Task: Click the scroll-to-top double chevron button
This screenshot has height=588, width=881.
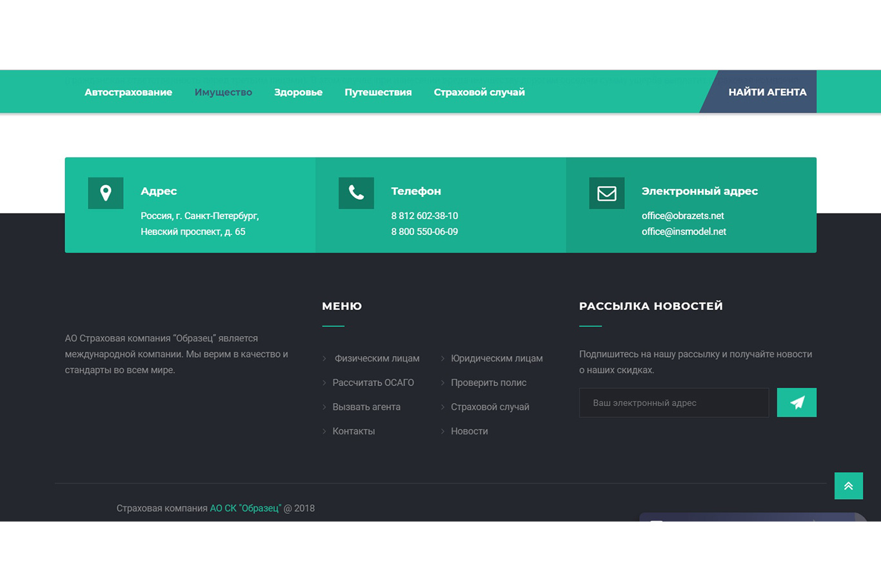Action: [848, 486]
